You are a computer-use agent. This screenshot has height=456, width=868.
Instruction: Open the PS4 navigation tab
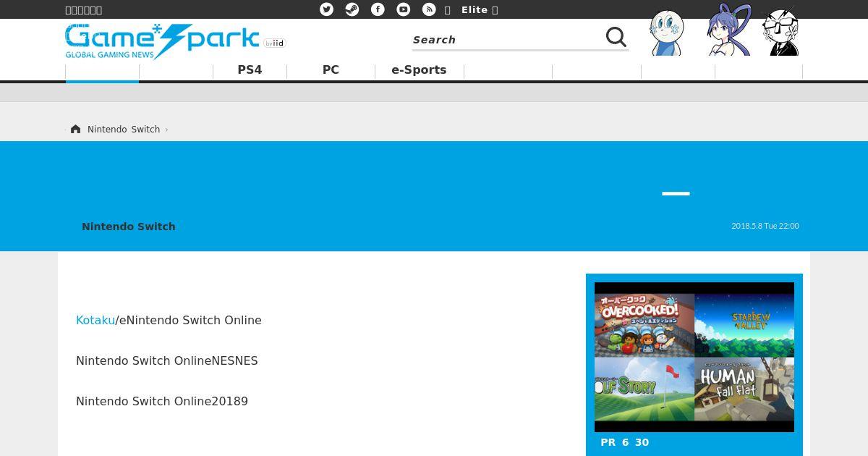pyautogui.click(x=250, y=70)
